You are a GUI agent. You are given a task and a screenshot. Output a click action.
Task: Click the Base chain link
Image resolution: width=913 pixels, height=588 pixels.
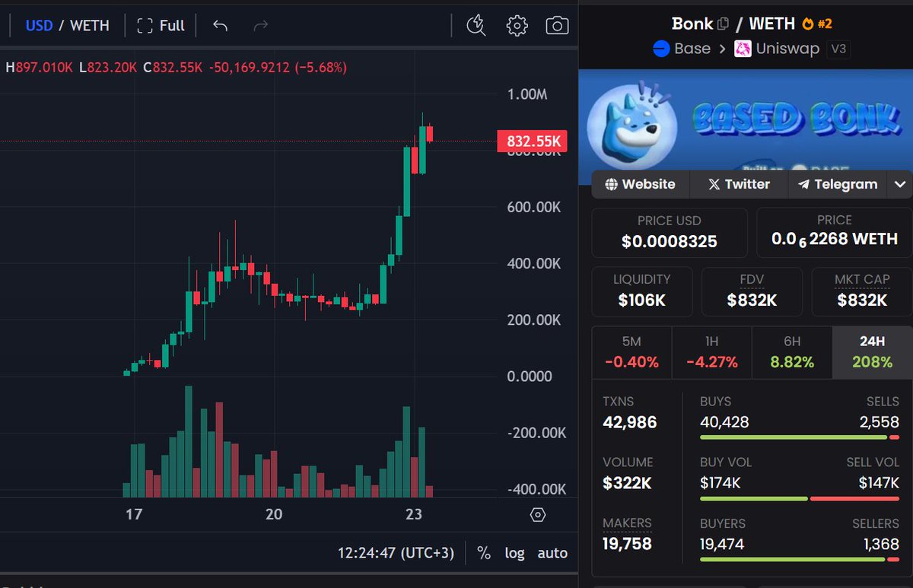(682, 49)
